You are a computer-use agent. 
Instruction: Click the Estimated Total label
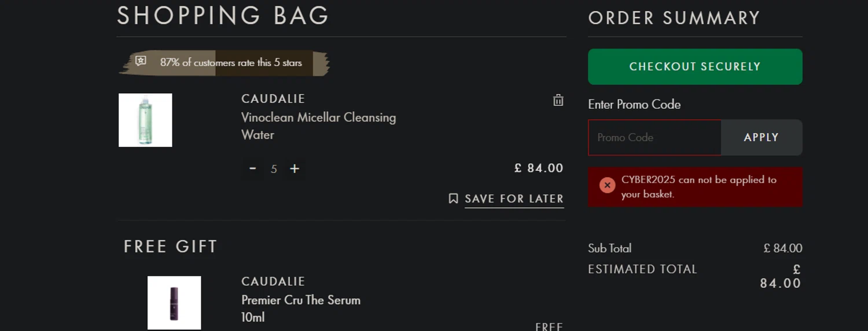click(x=642, y=269)
